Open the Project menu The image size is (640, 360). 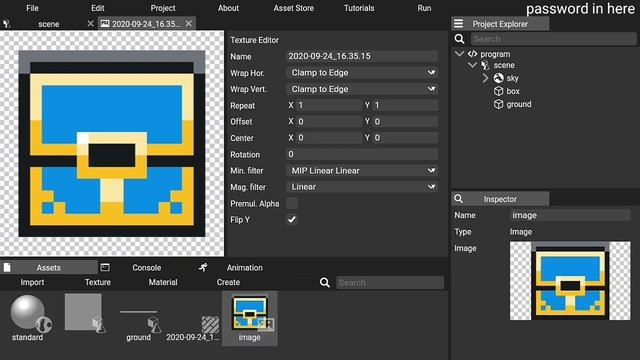pos(163,8)
